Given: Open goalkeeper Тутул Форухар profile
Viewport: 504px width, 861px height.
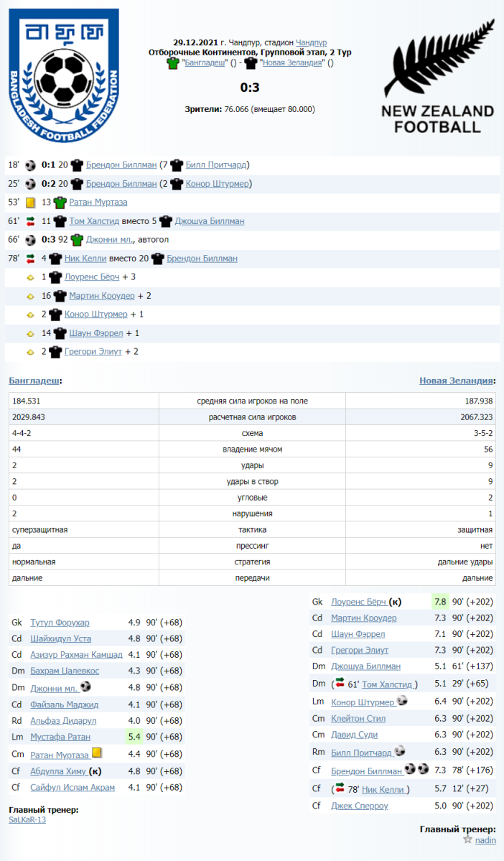Looking at the screenshot, I should (x=60, y=622).
